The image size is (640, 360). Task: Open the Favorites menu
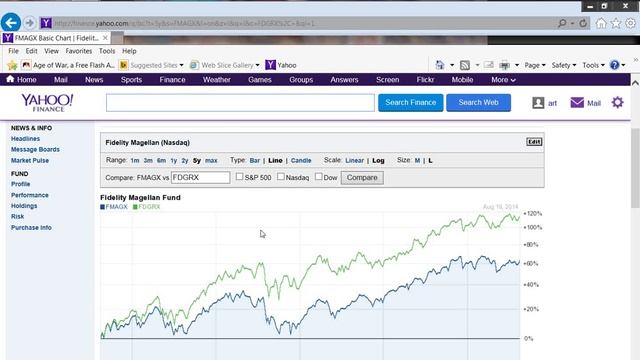click(79, 51)
